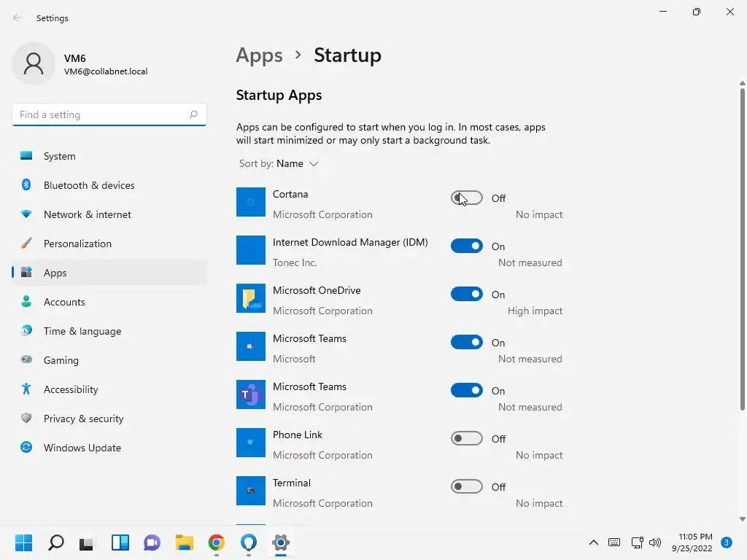
Task: Click the network tray icon
Action: pos(637,542)
